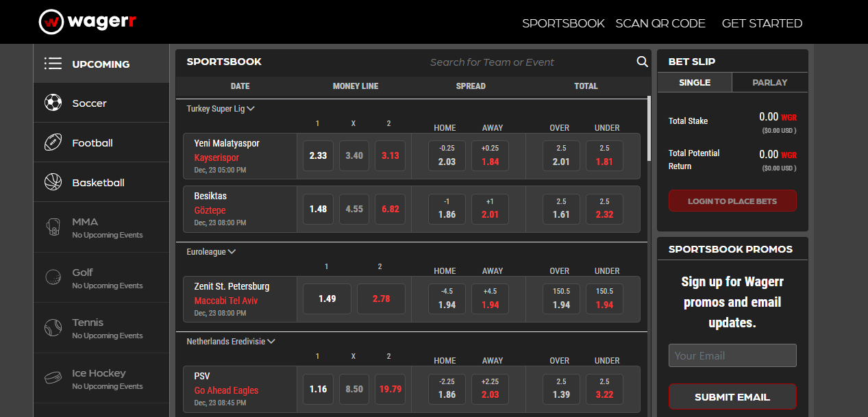Select home spread -4.5 for Zenit
Viewport: 868px width, 417px height.
coord(447,299)
